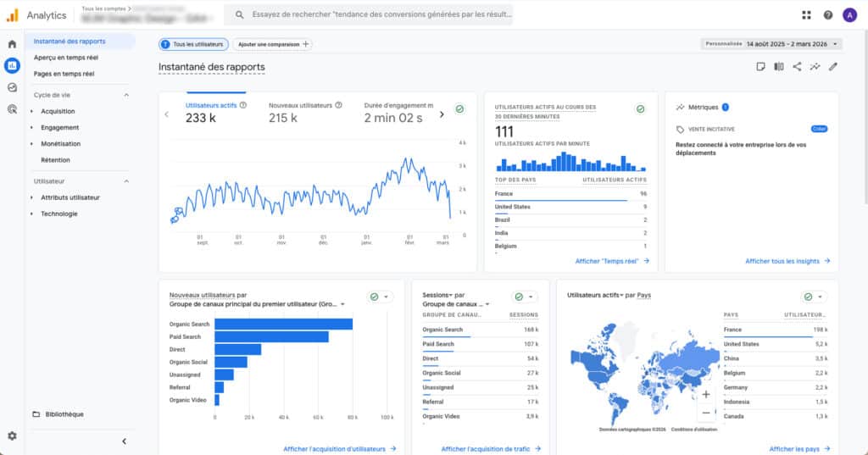Screen dimensions: 868x455
Task: Open the Google apps grid icon
Action: [x=806, y=15]
